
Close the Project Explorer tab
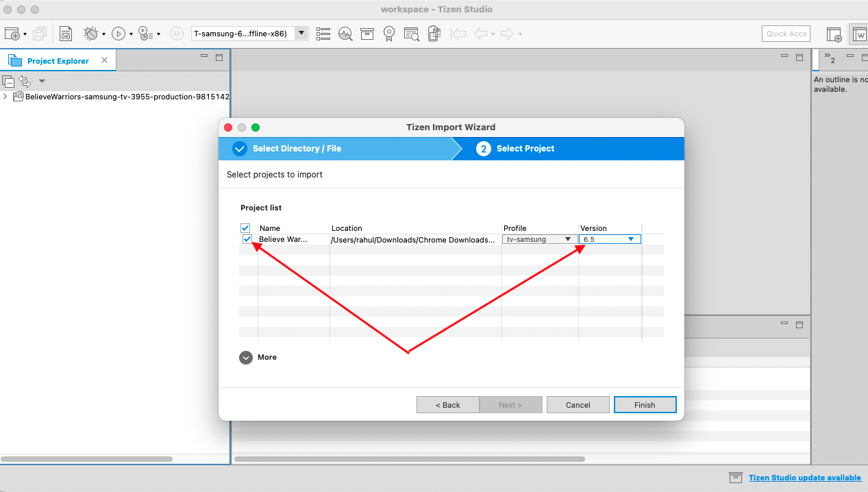click(x=104, y=60)
